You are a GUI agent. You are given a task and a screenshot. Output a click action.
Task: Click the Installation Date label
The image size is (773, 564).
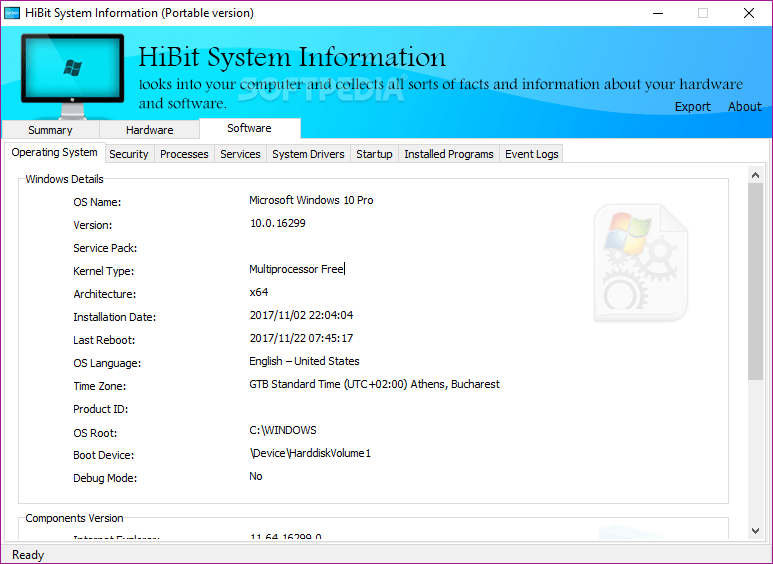click(x=114, y=317)
